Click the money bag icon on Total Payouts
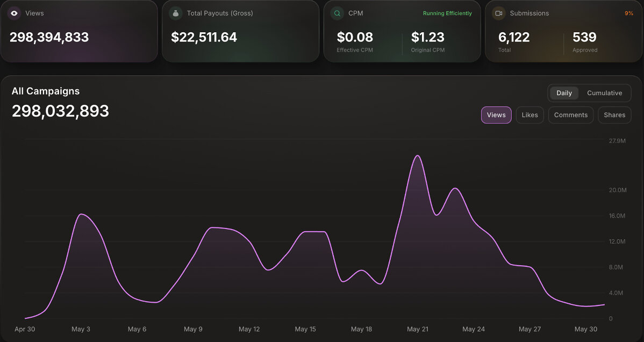Viewport: 644px width, 342px height. point(175,13)
